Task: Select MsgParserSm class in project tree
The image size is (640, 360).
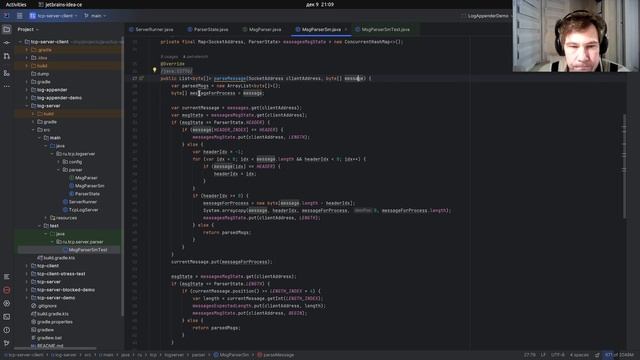Action: tap(87, 186)
